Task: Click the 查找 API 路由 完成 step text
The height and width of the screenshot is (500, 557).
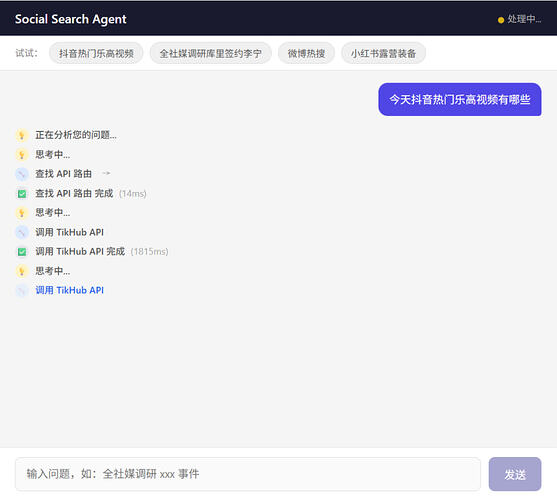Action: click(74, 194)
